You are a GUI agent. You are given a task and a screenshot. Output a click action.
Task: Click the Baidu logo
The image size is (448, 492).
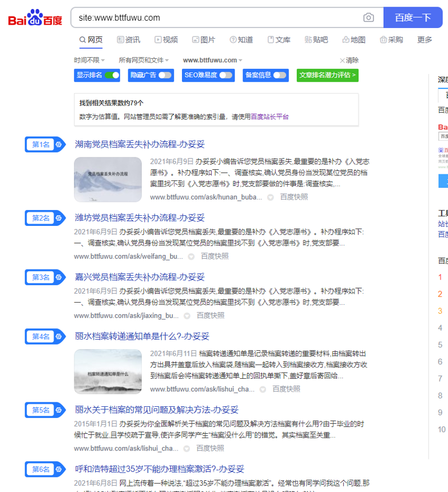(x=35, y=17)
